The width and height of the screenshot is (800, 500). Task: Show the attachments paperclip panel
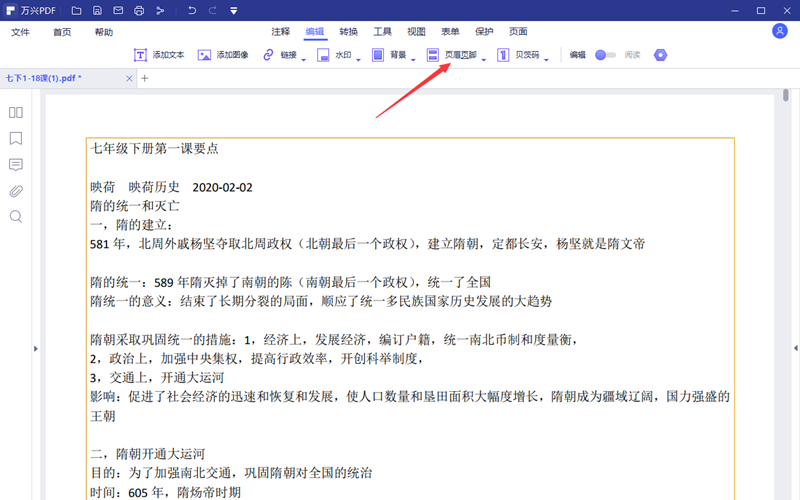point(16,190)
